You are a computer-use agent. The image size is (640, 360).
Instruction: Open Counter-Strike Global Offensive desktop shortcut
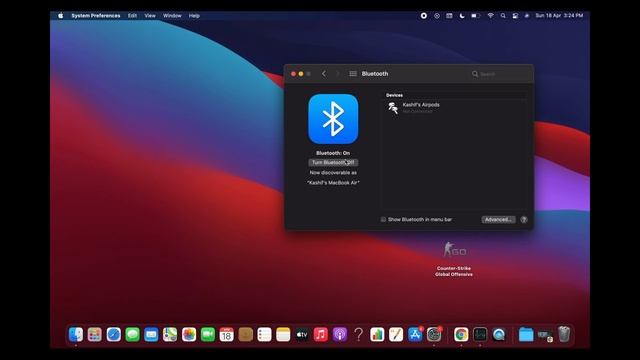[x=454, y=259]
